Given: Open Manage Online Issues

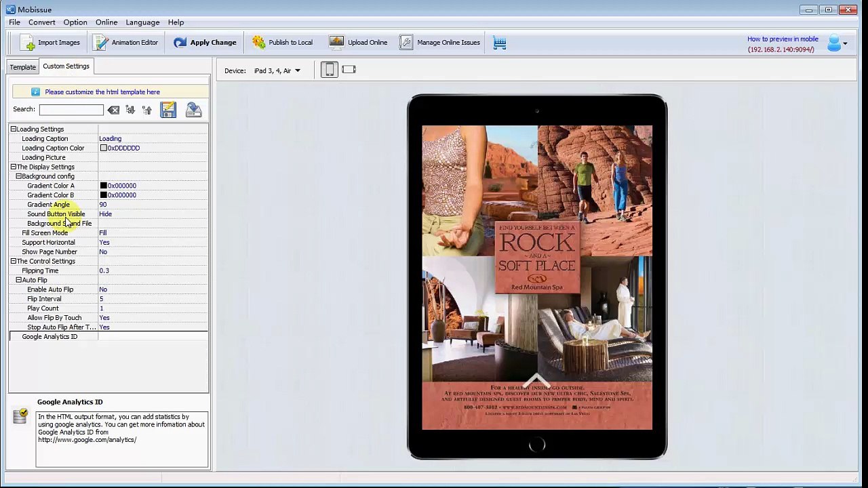Looking at the screenshot, I should 440,43.
